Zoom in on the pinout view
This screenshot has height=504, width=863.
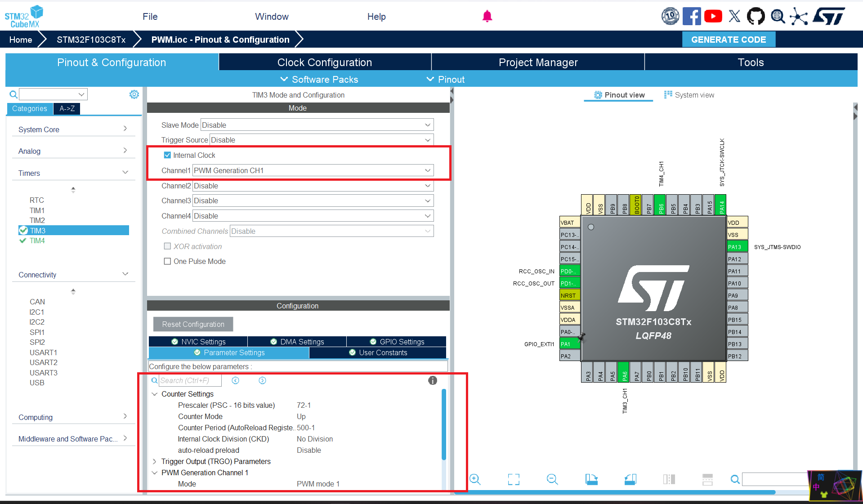click(475, 479)
